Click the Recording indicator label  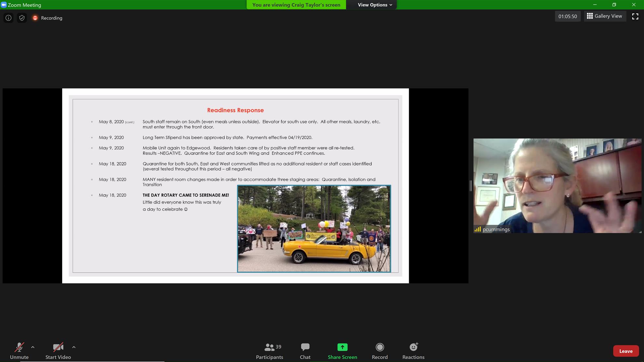(x=51, y=18)
